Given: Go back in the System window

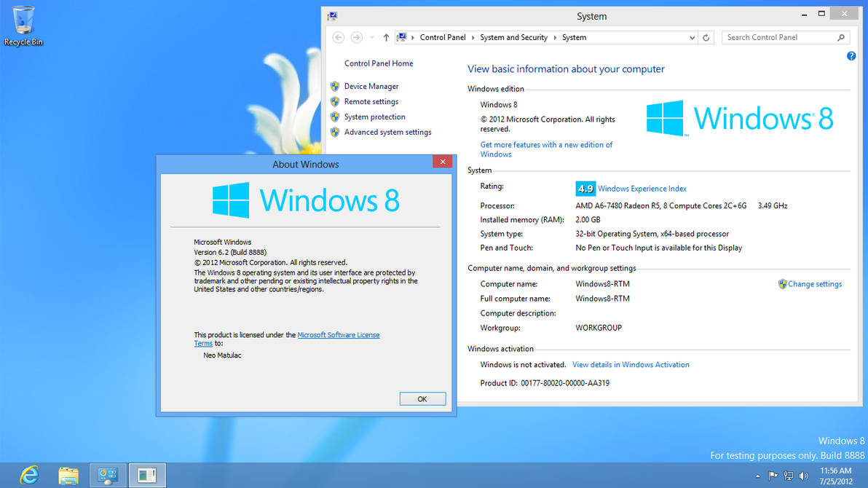Looking at the screenshot, I should click(338, 38).
